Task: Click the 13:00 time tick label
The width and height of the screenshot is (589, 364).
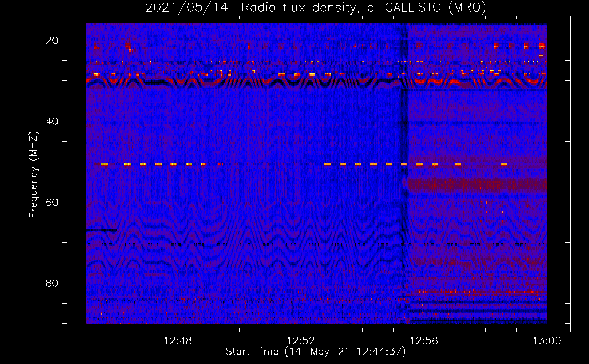Action: pos(547,341)
